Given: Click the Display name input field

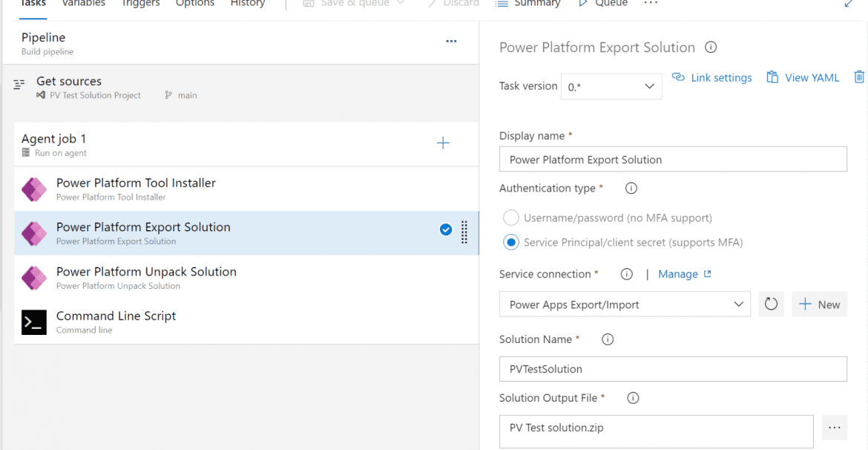Looking at the screenshot, I should click(x=673, y=159).
